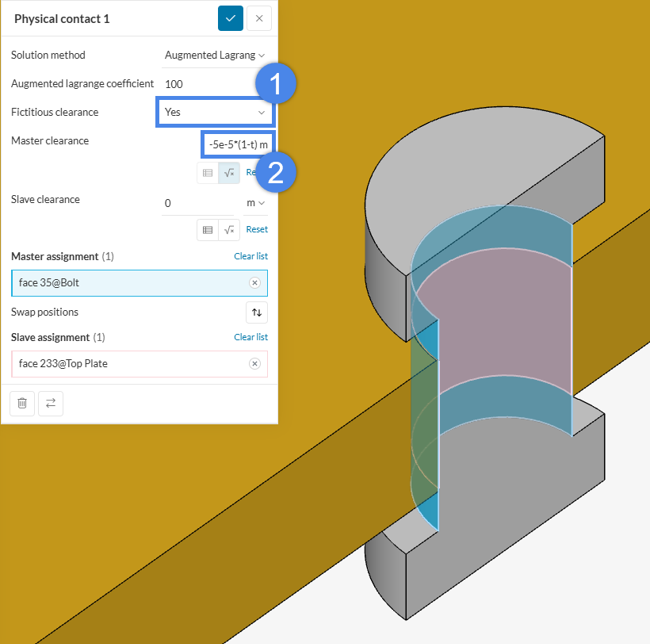
Task: Open the Solution method dropdown
Action: click(x=214, y=56)
